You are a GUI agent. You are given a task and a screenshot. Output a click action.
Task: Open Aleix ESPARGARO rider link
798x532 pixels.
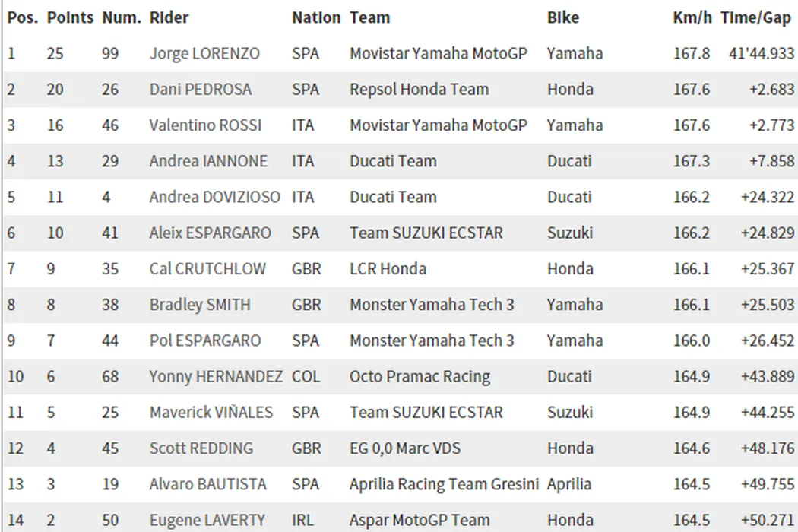click(210, 233)
